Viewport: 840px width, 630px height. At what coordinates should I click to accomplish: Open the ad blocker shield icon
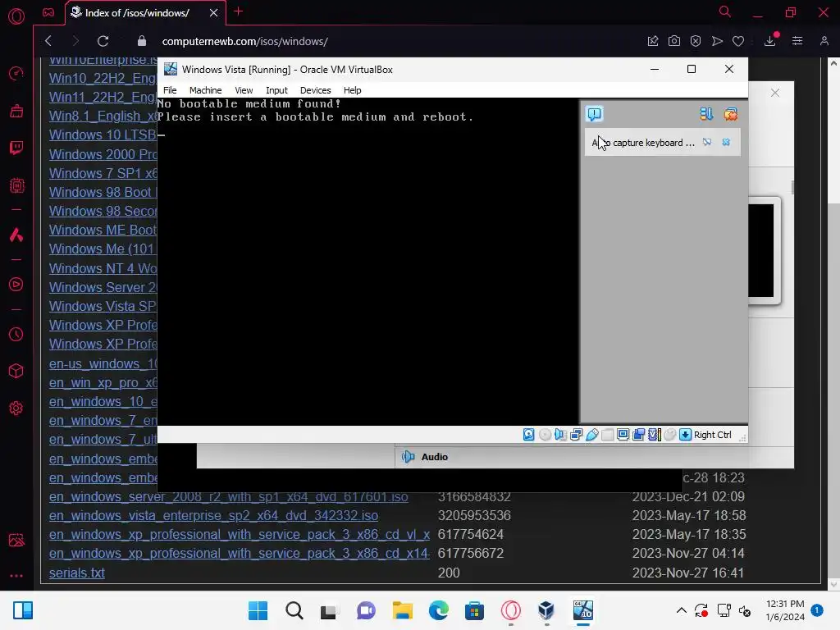click(696, 41)
